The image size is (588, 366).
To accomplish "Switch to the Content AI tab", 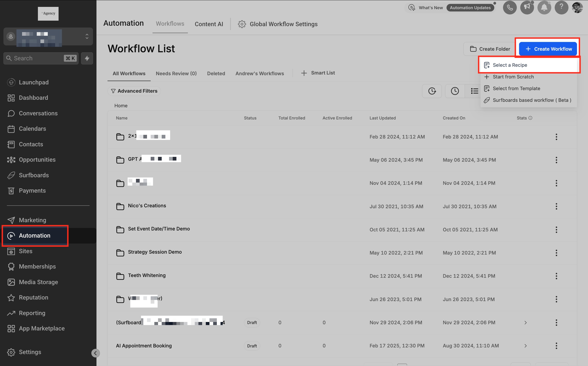I will (x=209, y=24).
